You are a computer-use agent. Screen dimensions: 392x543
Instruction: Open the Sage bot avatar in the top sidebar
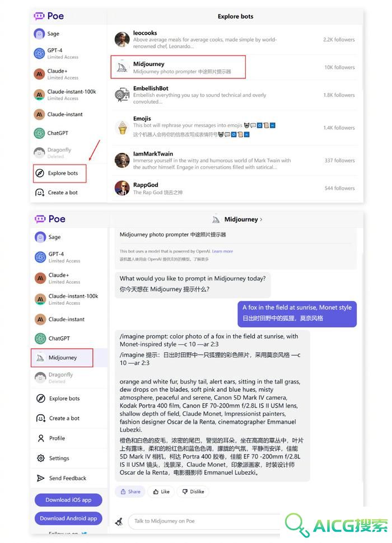coord(39,34)
